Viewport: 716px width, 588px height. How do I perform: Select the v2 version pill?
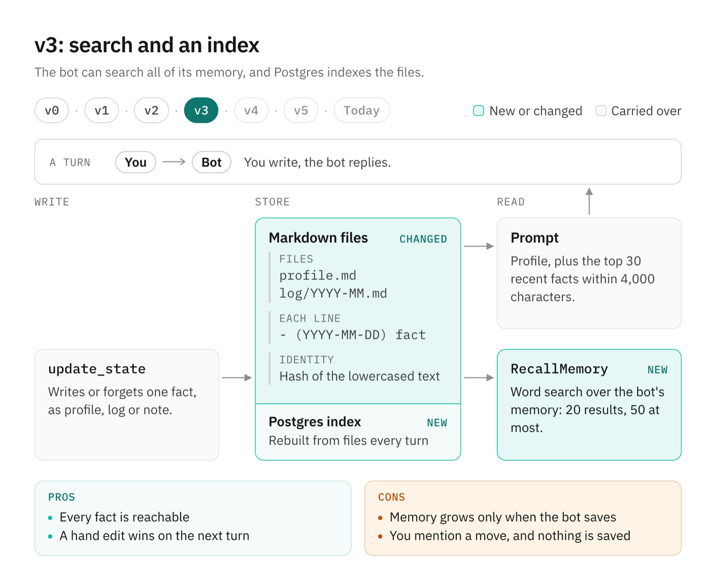151,110
